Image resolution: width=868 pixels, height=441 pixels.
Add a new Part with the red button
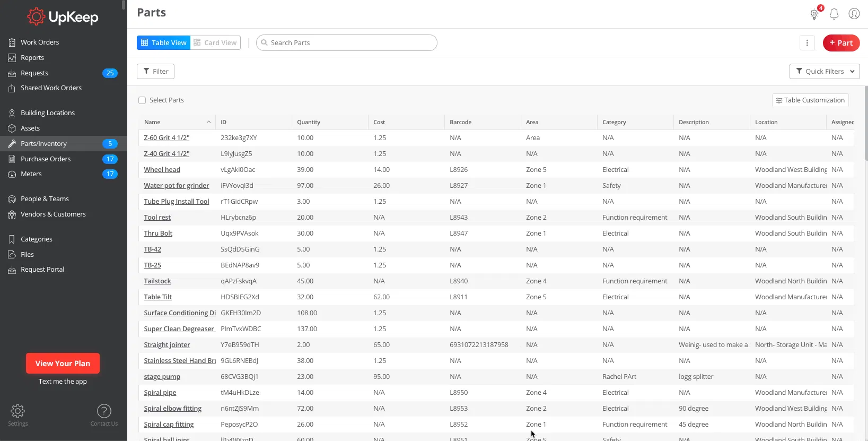pos(841,43)
